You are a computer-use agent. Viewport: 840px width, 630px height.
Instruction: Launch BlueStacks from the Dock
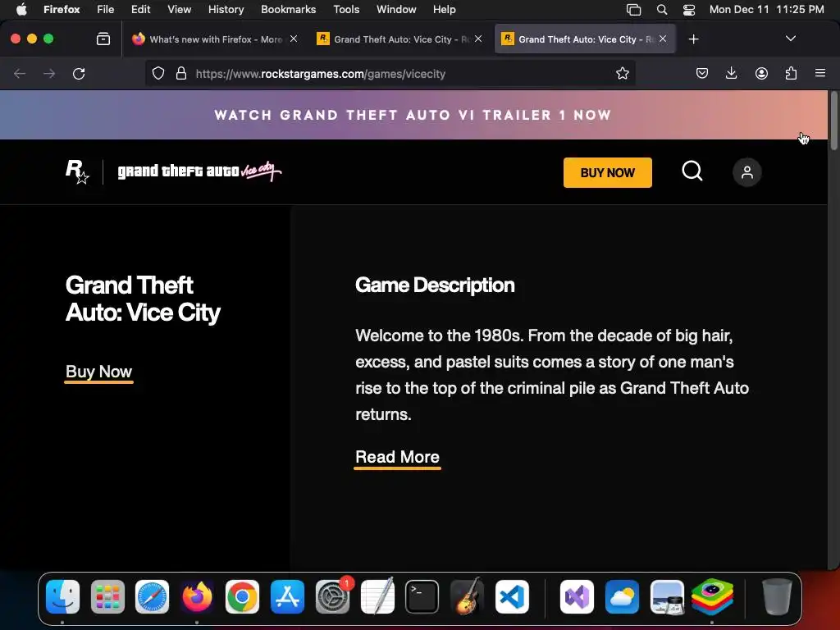(x=712, y=596)
